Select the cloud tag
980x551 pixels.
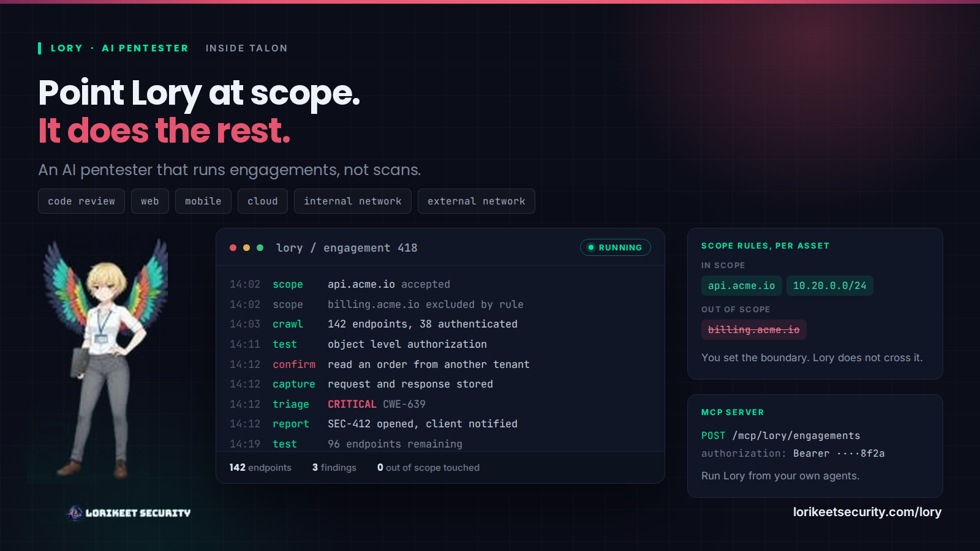263,201
